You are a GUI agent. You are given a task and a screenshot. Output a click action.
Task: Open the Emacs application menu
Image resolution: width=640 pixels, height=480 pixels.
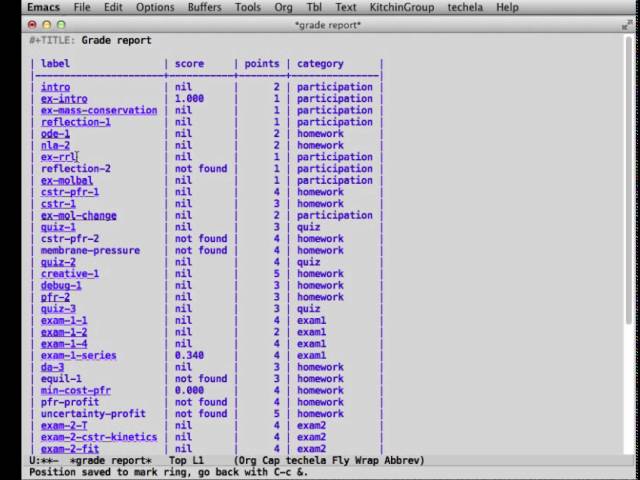(43, 7)
